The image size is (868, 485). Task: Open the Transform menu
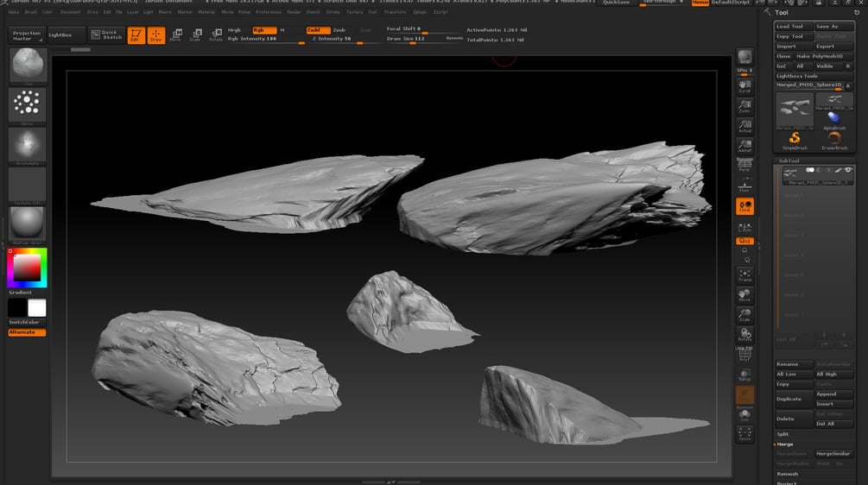tap(395, 12)
